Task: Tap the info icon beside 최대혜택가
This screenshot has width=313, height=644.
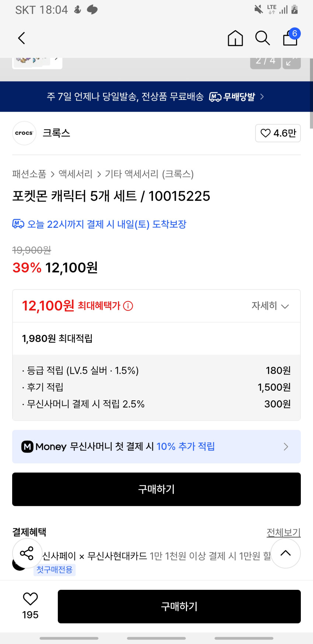Action: [x=128, y=306]
